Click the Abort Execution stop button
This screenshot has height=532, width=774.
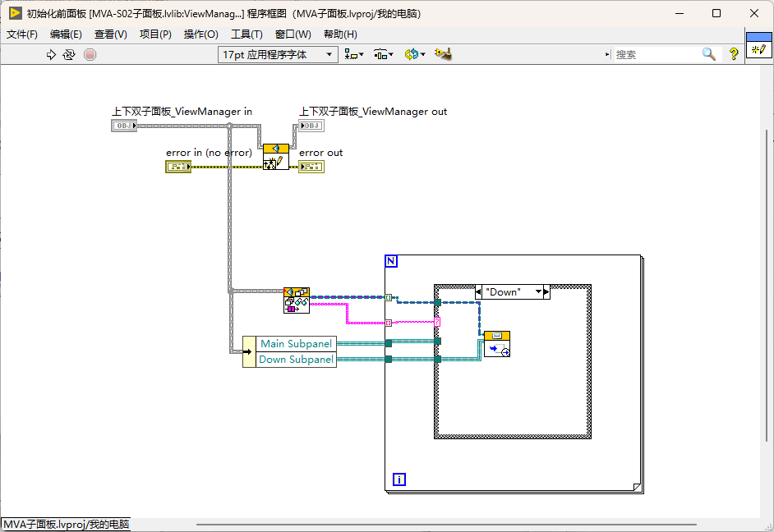(x=90, y=55)
